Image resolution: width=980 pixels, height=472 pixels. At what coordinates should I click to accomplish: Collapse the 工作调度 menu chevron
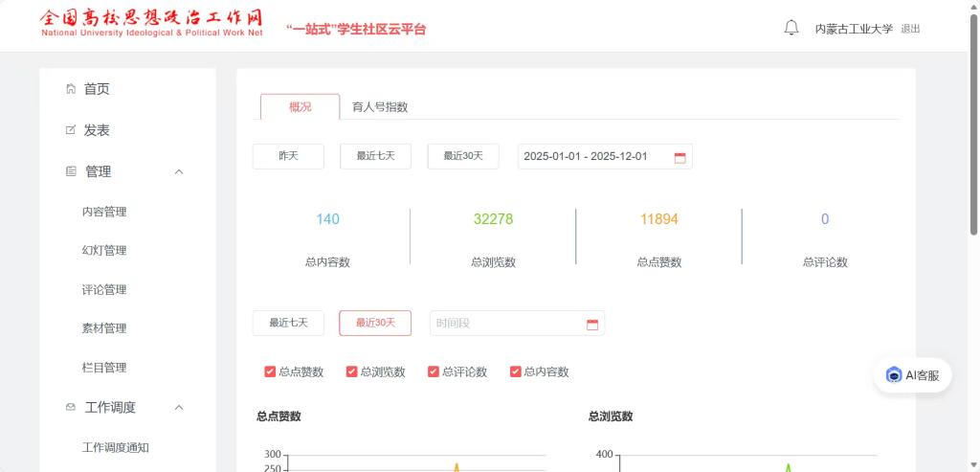pos(179,407)
